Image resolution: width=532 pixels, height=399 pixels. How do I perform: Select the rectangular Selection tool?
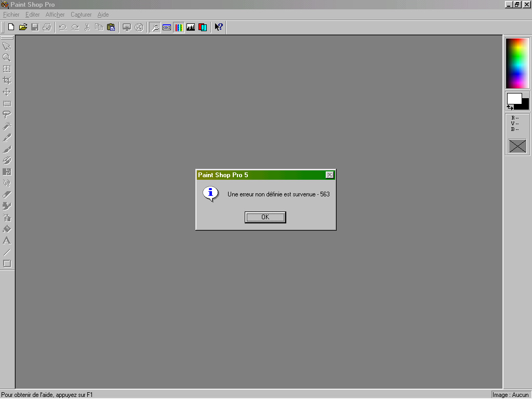[x=7, y=103]
